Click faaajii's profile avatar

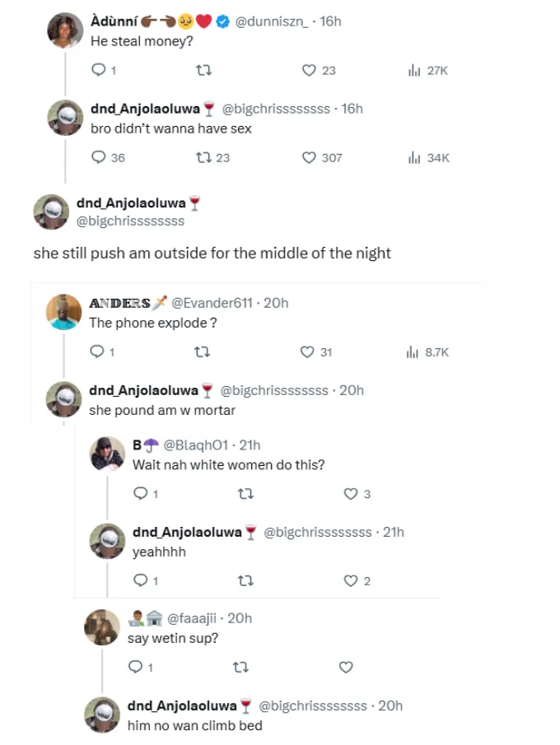pyautogui.click(x=102, y=627)
